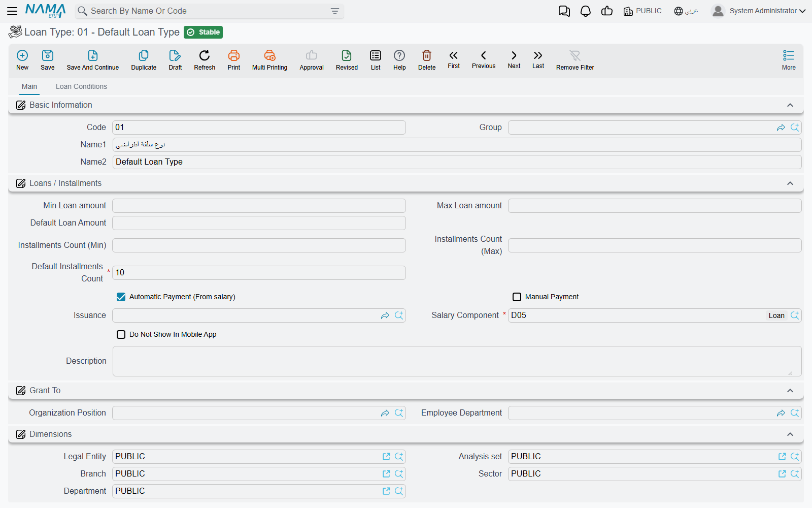Open the chat messages icon
812x508 pixels.
(x=564, y=11)
